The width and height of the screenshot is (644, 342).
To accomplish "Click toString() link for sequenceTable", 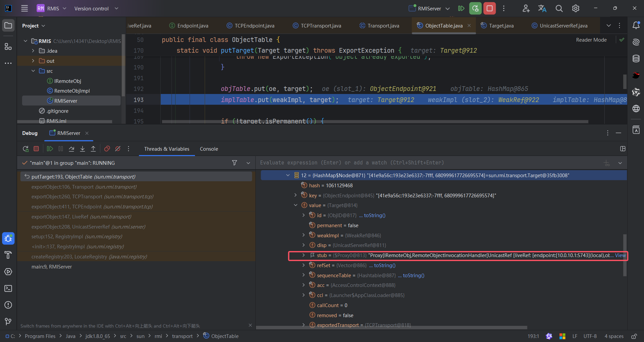I will coord(413,276).
